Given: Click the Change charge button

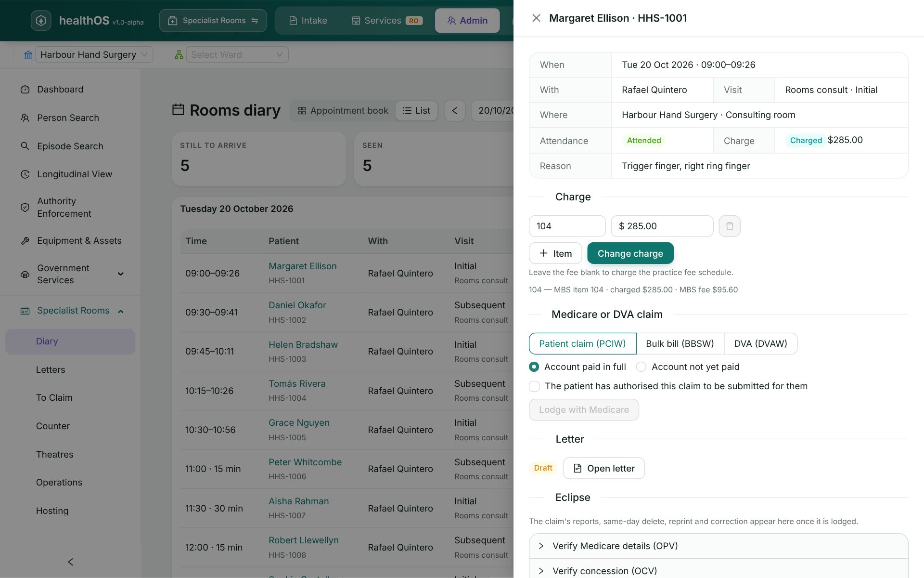Looking at the screenshot, I should click(x=630, y=253).
